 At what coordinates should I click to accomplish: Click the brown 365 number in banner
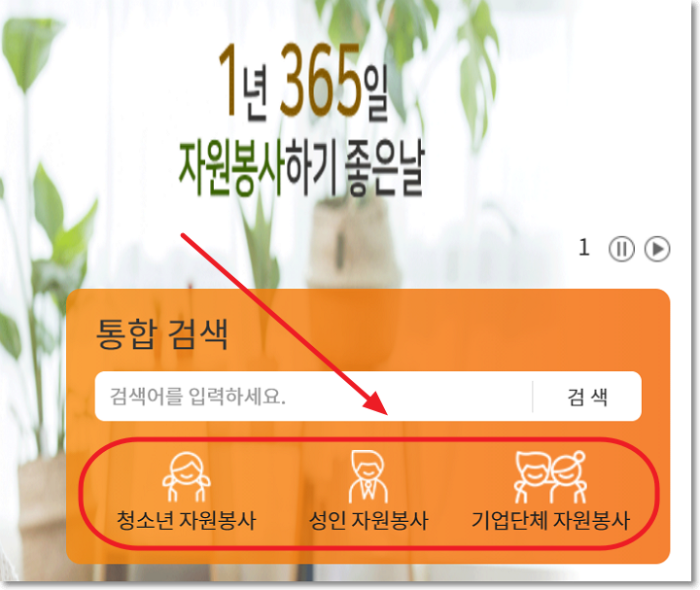point(320,80)
